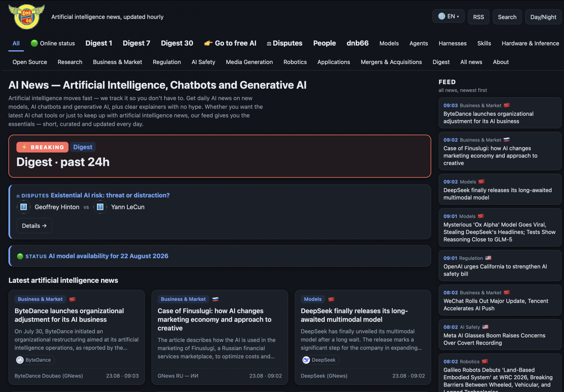The height and width of the screenshot is (392, 564).
Task: Click Models tag on DeepSeek card
Action: [x=313, y=299]
